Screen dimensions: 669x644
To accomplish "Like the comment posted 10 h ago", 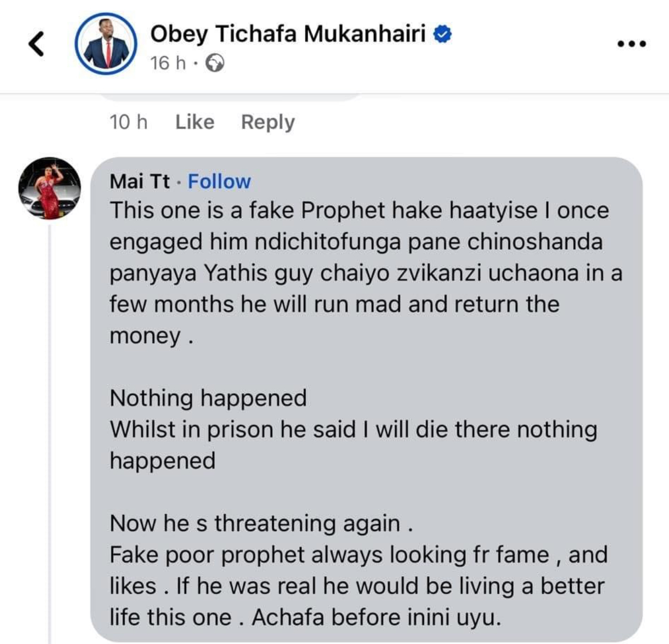I will [194, 122].
